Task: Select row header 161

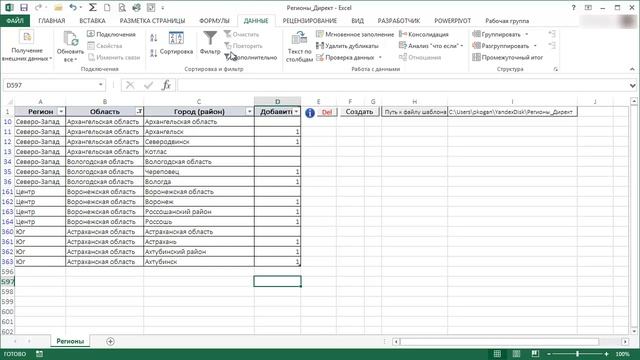Action: click(x=7, y=192)
